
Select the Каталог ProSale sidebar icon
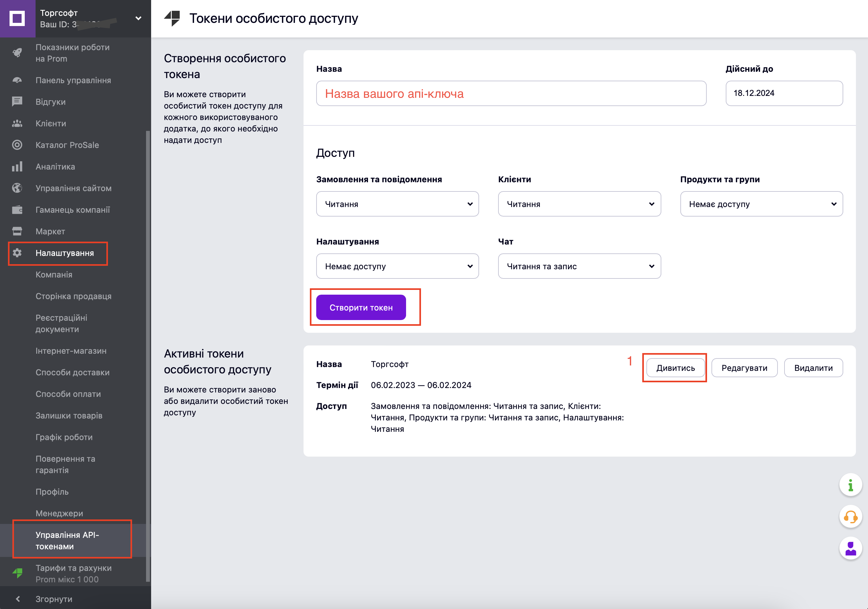click(17, 145)
